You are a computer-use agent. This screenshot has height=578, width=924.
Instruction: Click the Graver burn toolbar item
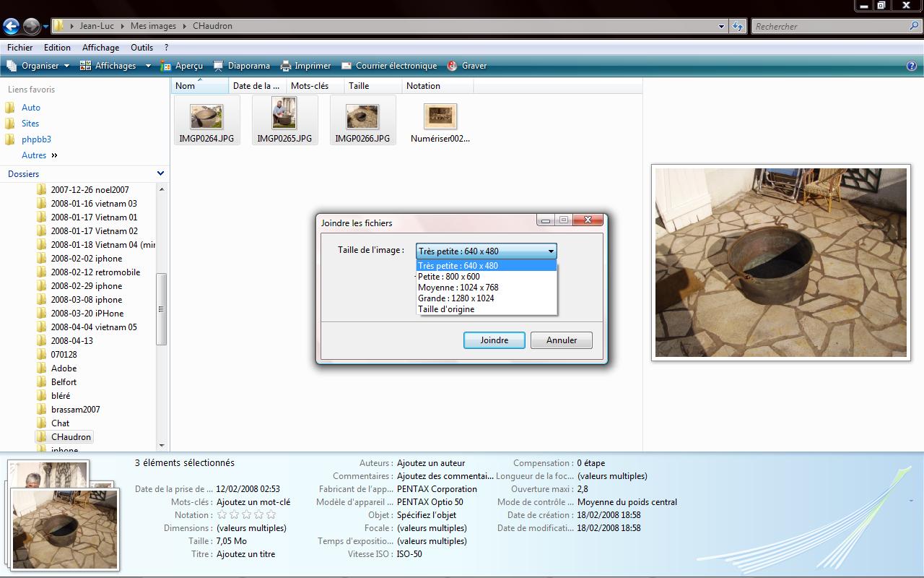[x=467, y=66]
